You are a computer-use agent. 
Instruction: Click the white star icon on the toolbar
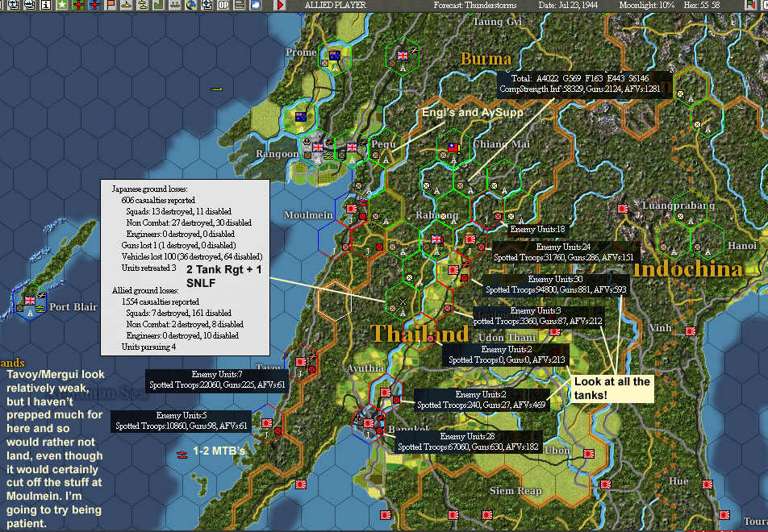pos(62,5)
